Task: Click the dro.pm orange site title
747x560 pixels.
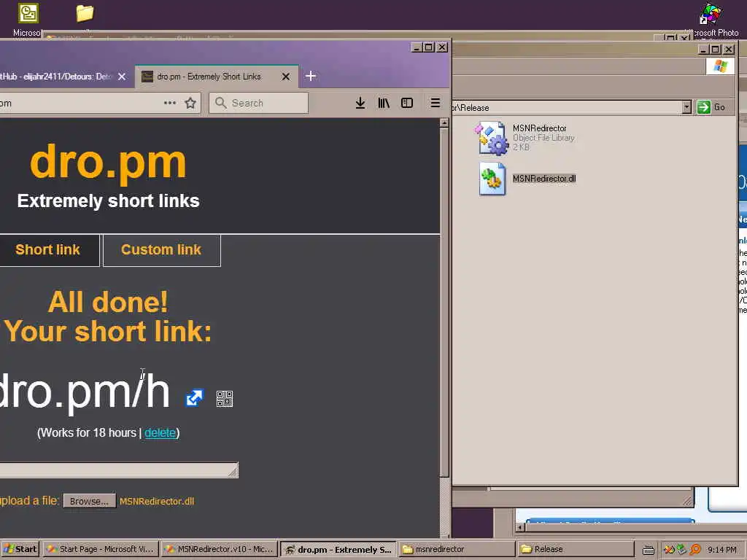Action: click(x=108, y=163)
